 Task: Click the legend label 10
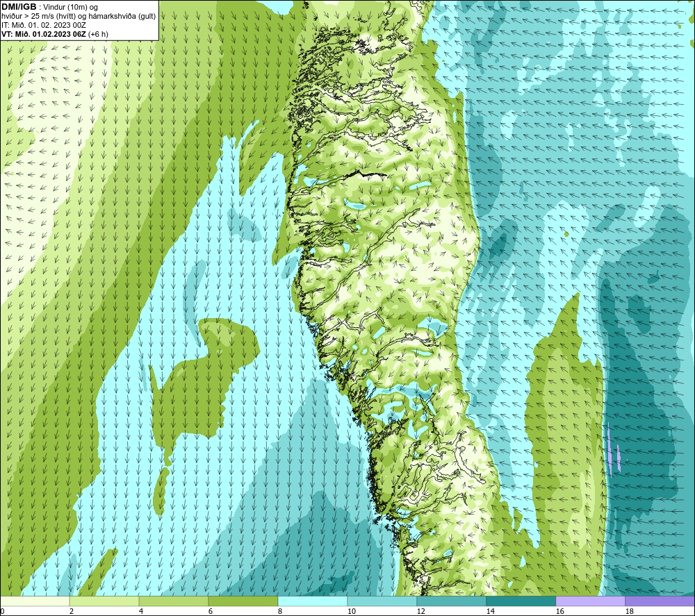point(351,611)
